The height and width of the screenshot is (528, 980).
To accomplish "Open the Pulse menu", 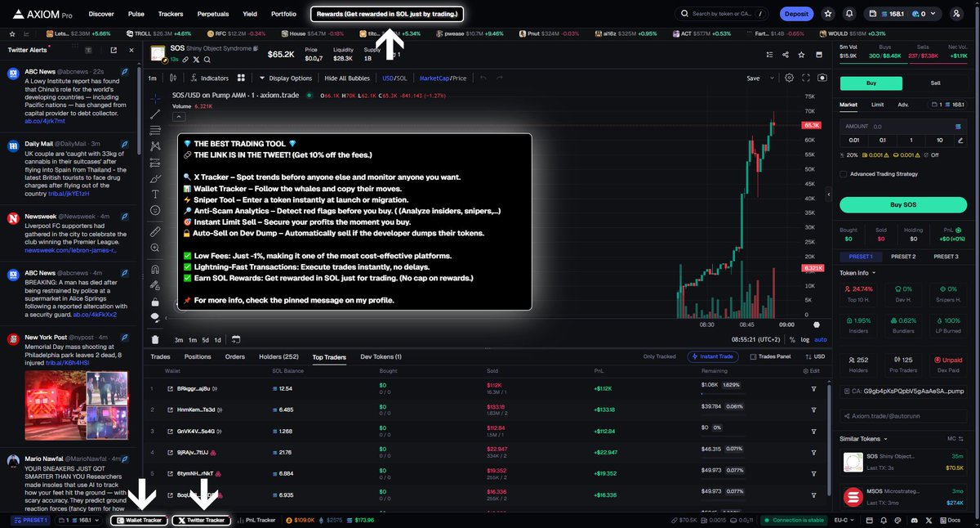I will pyautogui.click(x=136, y=14).
